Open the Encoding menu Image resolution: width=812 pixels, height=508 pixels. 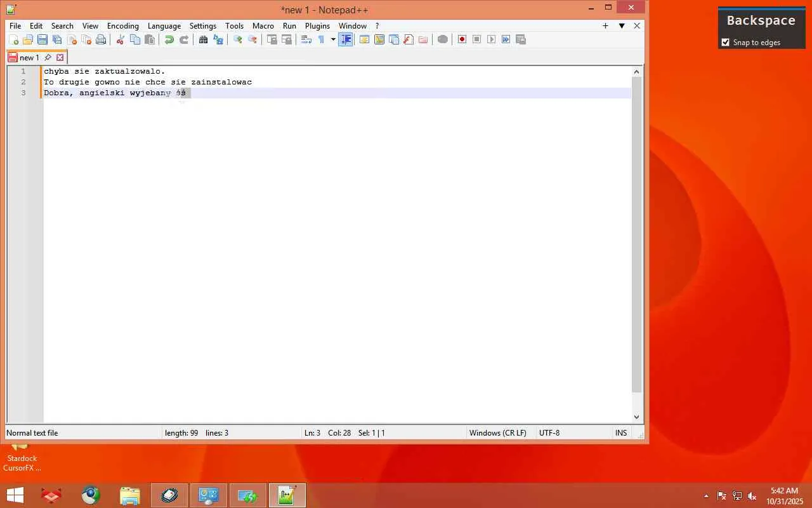[123, 26]
